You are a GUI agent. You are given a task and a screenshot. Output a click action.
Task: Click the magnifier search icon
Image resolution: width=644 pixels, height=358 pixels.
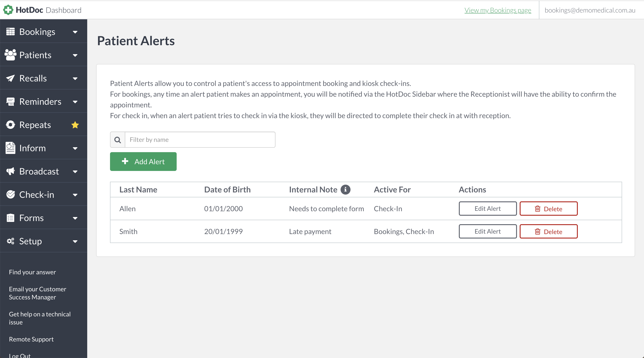click(118, 140)
